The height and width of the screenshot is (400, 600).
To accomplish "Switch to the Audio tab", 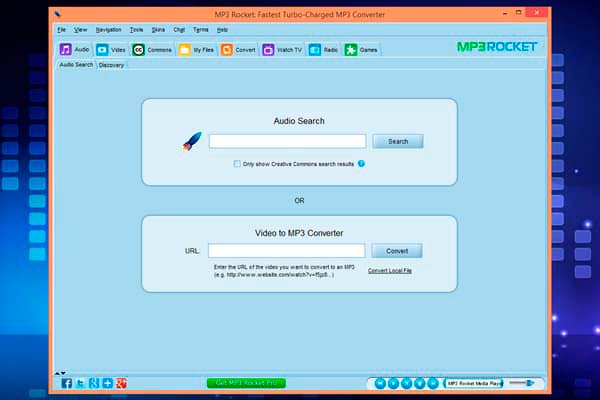I will tap(74, 50).
